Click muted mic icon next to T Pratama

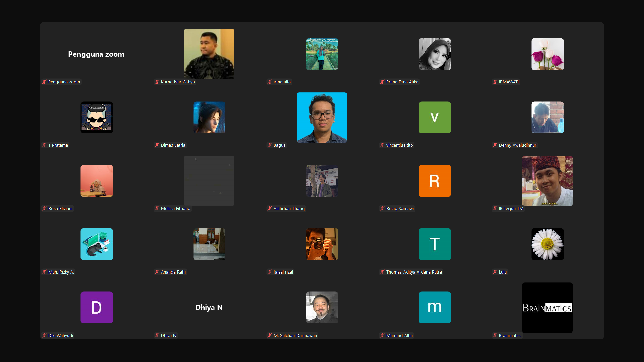(x=44, y=145)
